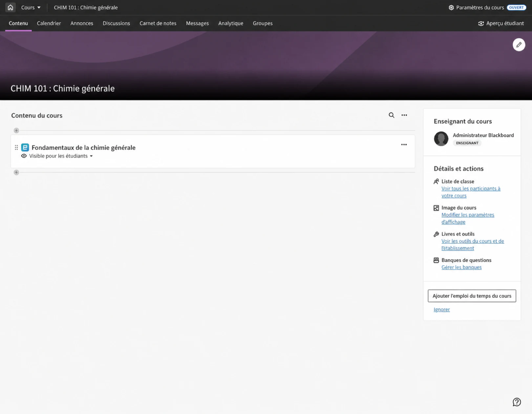Click Modifier les paramètres d'affichage link
Viewport: 532px width, 414px height.
[x=468, y=218]
